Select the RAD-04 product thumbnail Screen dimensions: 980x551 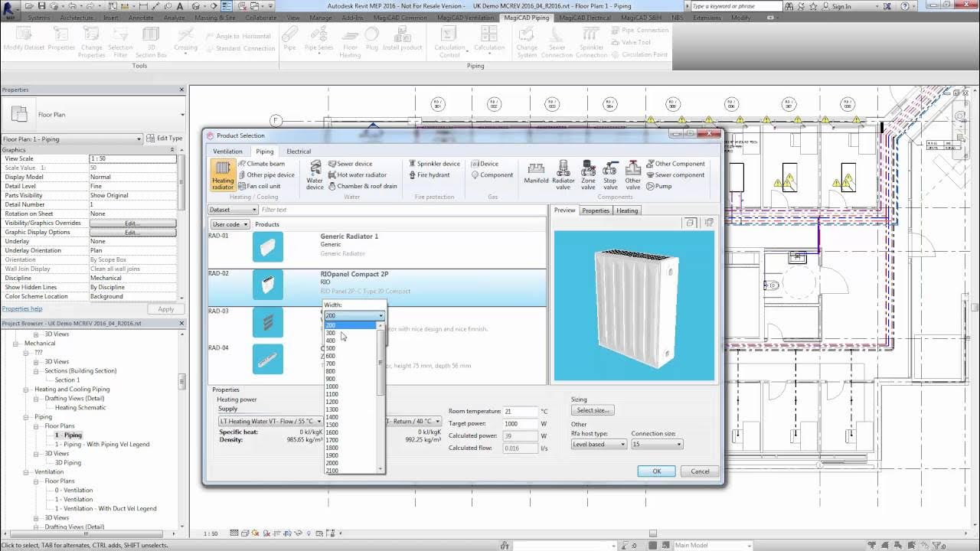(268, 360)
